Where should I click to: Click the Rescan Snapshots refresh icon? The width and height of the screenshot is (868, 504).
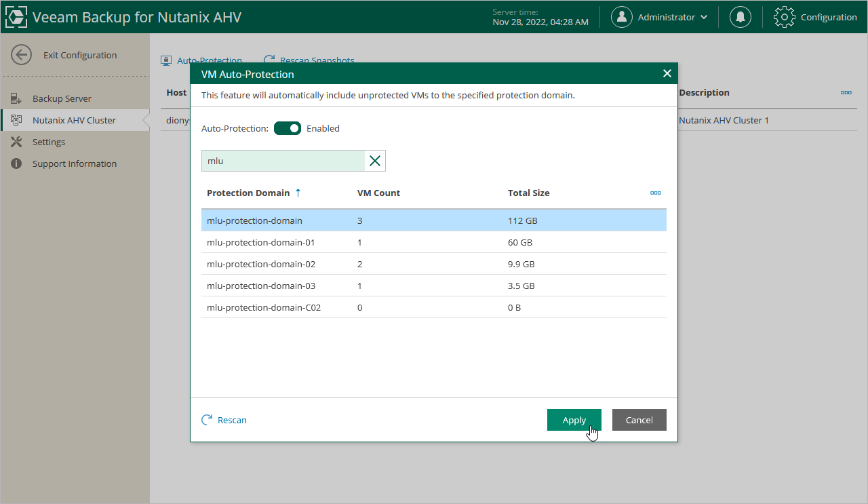pyautogui.click(x=269, y=60)
